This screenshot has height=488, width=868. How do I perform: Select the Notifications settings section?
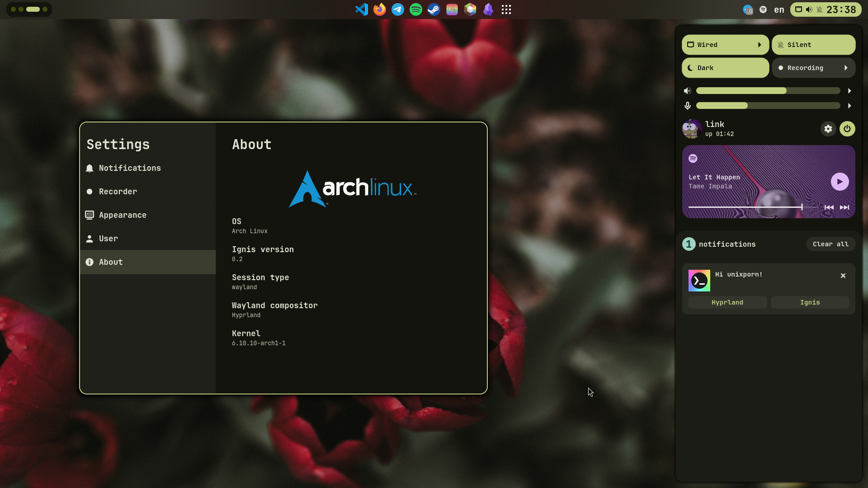130,168
